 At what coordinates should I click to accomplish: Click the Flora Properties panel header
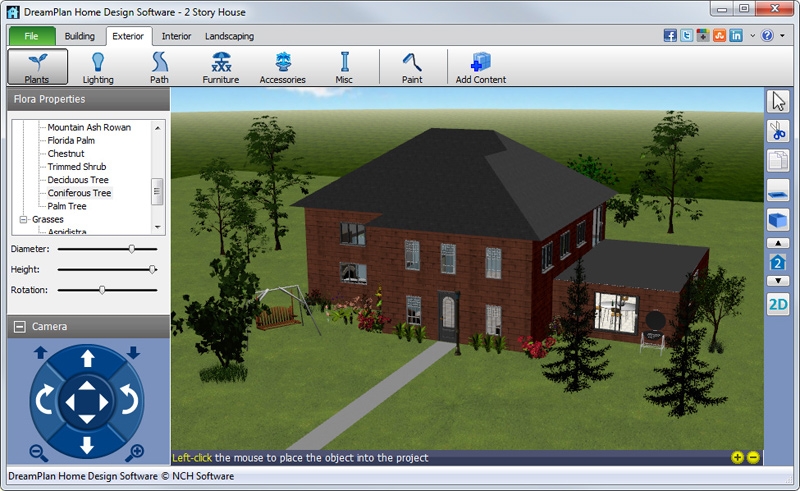pos(88,99)
